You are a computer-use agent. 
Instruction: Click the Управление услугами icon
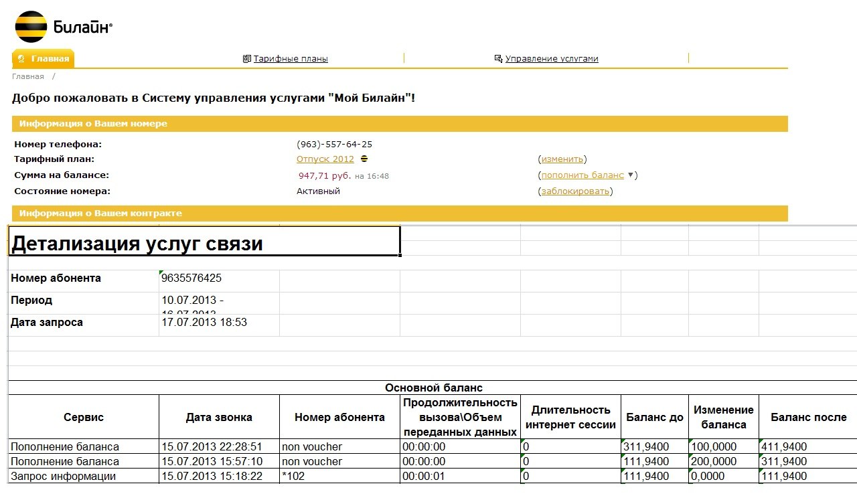498,59
